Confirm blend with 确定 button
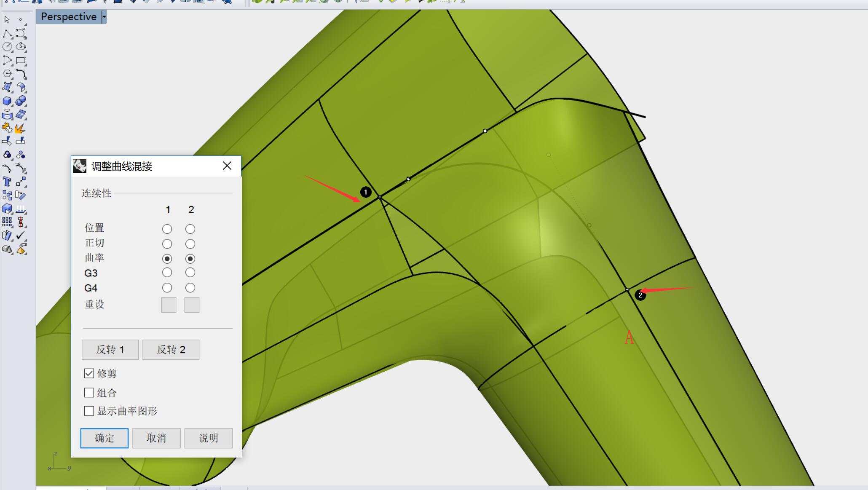 tap(104, 438)
